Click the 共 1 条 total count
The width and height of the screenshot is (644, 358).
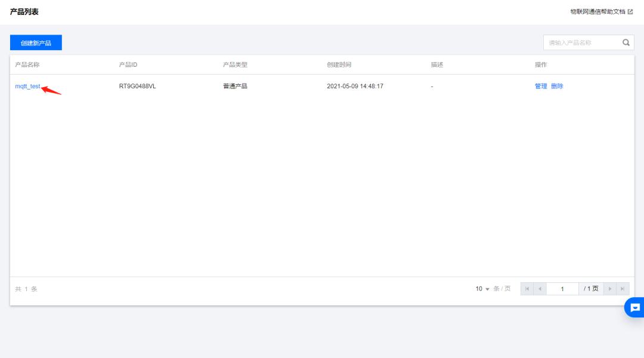click(26, 289)
